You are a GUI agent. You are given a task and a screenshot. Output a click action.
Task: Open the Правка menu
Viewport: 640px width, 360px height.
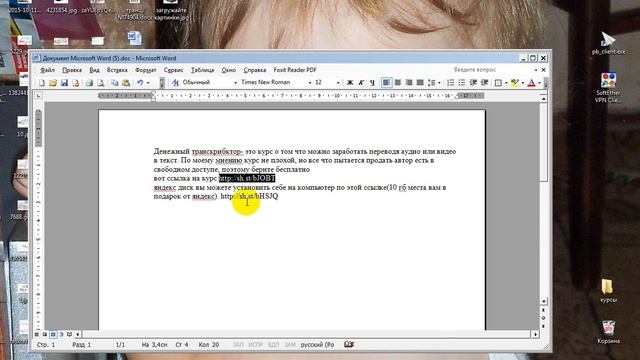72,70
